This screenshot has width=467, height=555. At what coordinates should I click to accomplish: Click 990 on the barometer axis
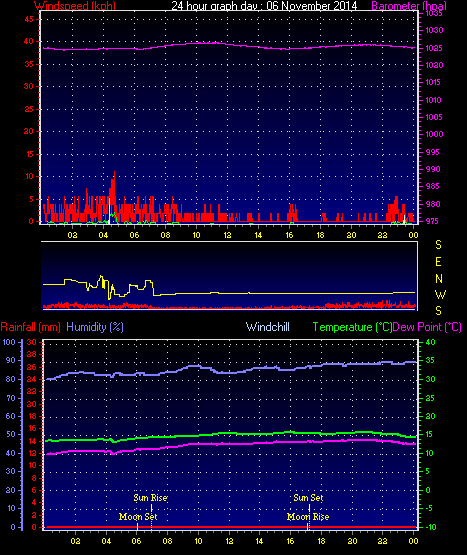point(433,169)
